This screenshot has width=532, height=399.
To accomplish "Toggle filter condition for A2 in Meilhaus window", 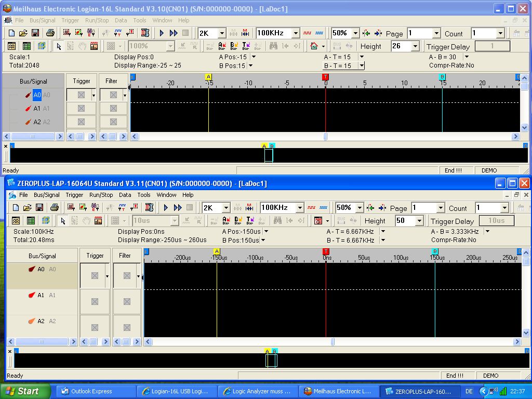I will pos(113,122).
